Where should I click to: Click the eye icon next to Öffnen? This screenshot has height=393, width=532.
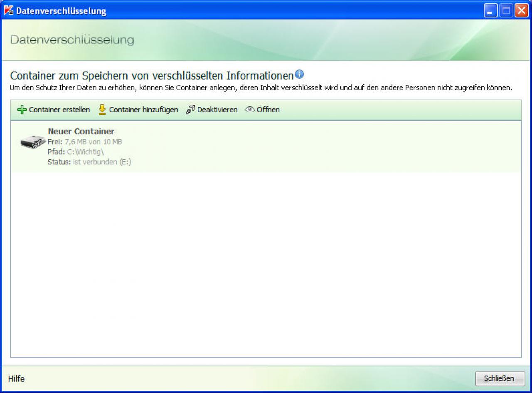[249, 110]
